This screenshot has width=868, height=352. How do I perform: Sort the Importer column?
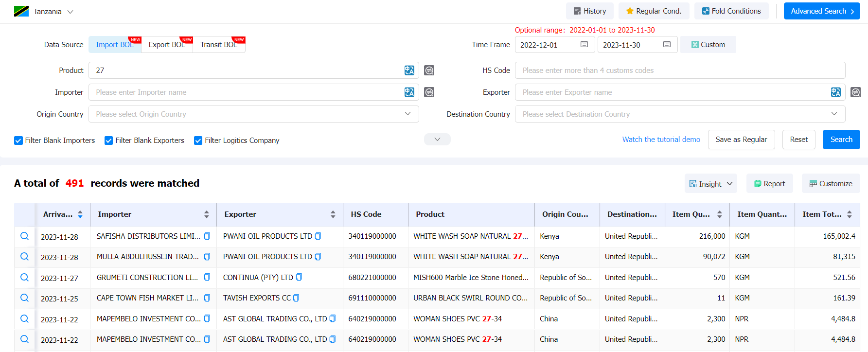[x=207, y=214]
